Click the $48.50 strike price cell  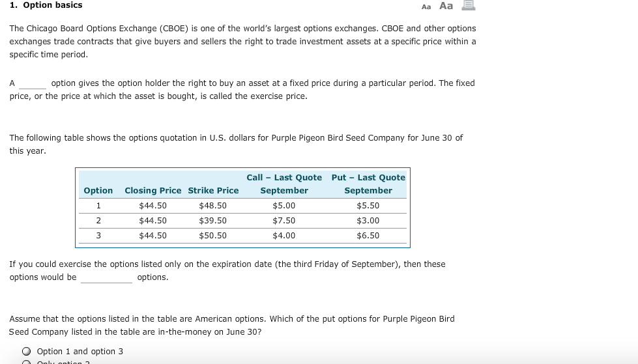coord(213,206)
